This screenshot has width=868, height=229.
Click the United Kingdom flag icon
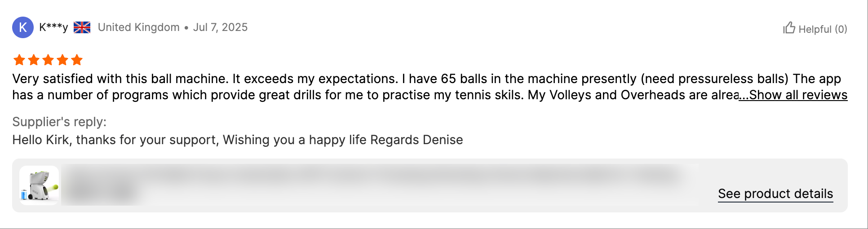(82, 27)
